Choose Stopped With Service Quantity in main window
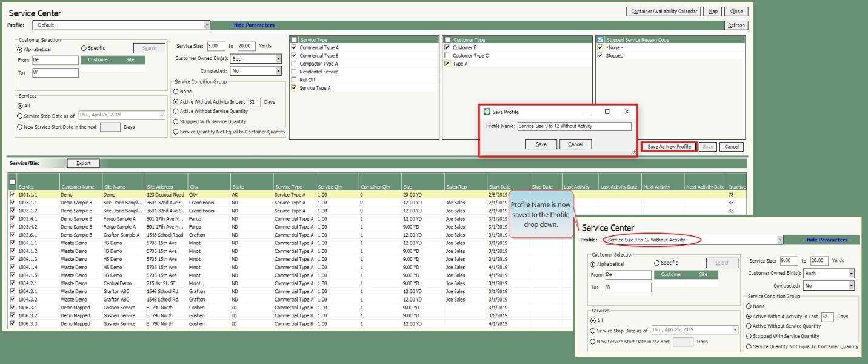The width and height of the screenshot is (868, 364). pyautogui.click(x=176, y=122)
